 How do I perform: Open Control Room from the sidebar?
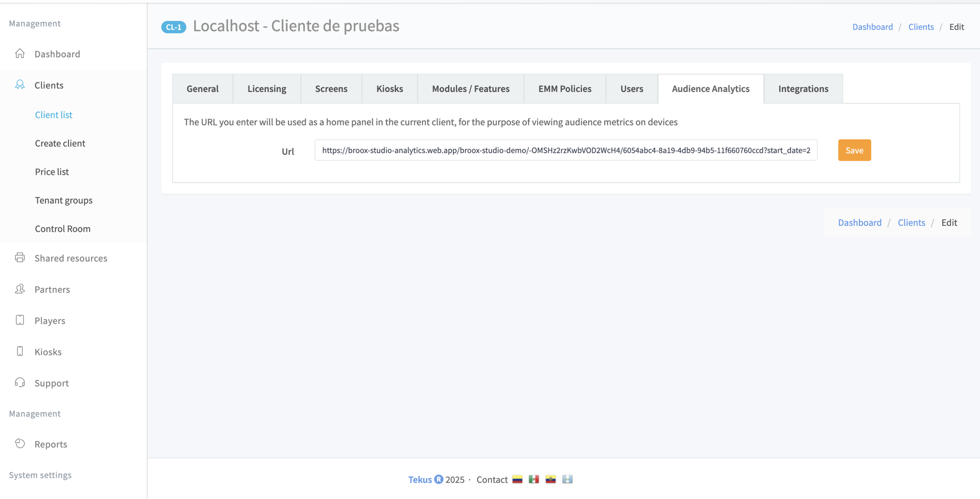62,229
